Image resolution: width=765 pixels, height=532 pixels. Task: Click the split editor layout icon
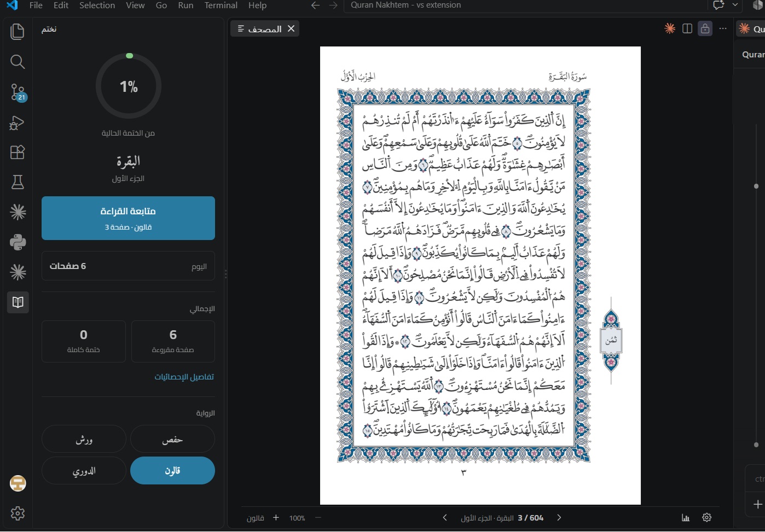pyautogui.click(x=687, y=28)
